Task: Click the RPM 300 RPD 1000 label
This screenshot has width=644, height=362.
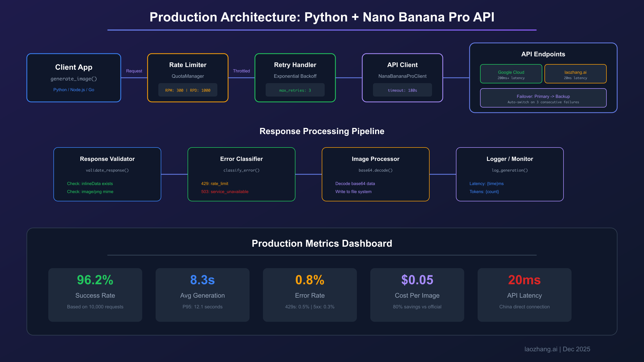Action: [x=188, y=90]
